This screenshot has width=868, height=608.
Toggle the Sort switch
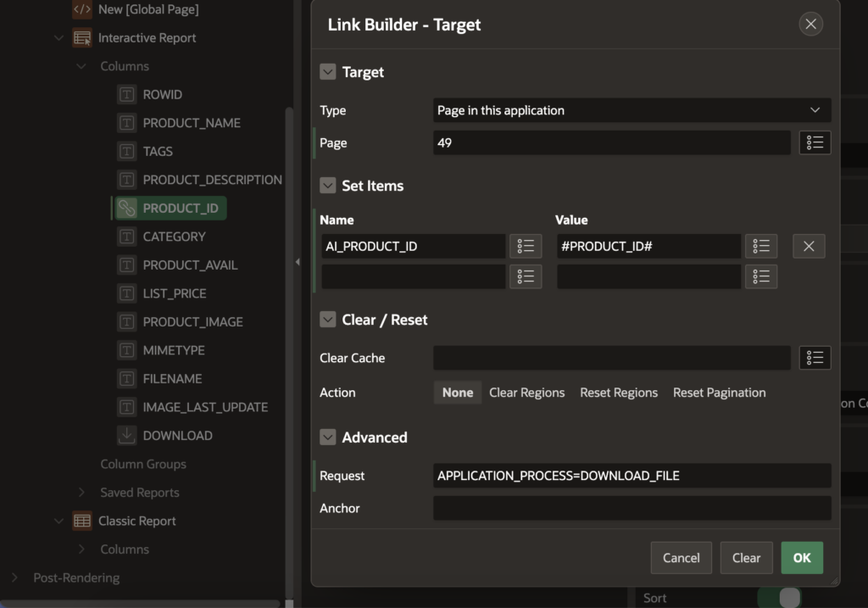(x=780, y=597)
